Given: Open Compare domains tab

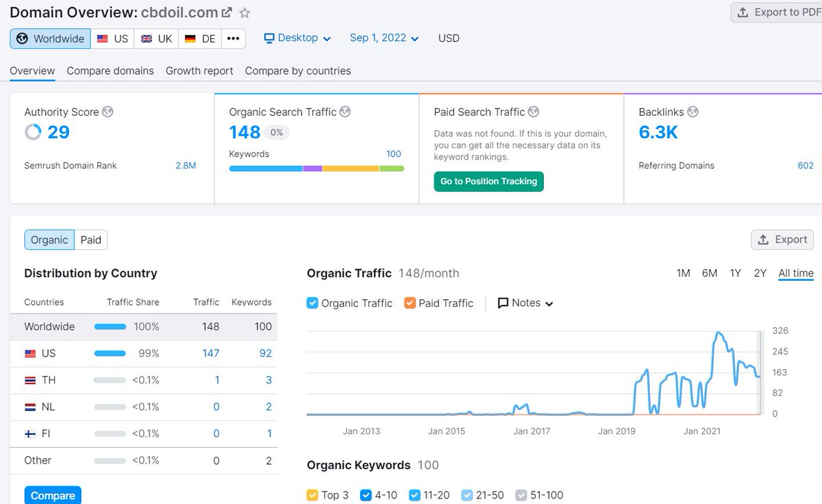Looking at the screenshot, I should point(110,71).
